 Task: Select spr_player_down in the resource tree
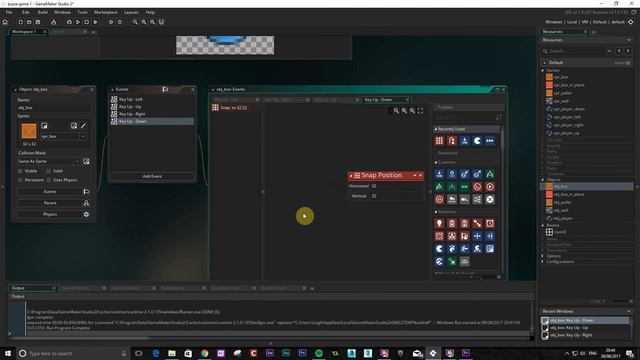tap(569, 109)
